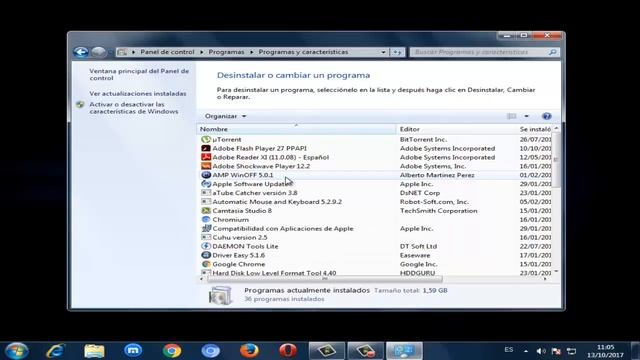Image resolution: width=640 pixels, height=360 pixels.
Task: Click the µTorrent program icon
Action: tap(206, 140)
